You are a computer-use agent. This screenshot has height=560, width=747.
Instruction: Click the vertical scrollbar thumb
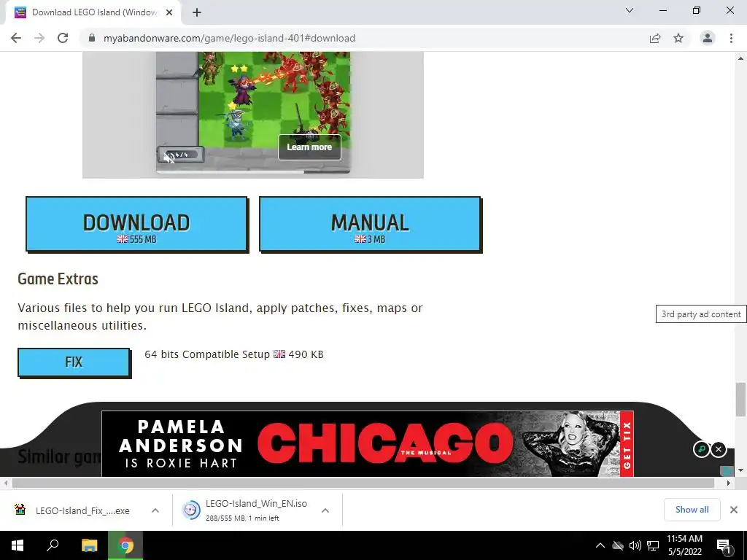(741, 400)
